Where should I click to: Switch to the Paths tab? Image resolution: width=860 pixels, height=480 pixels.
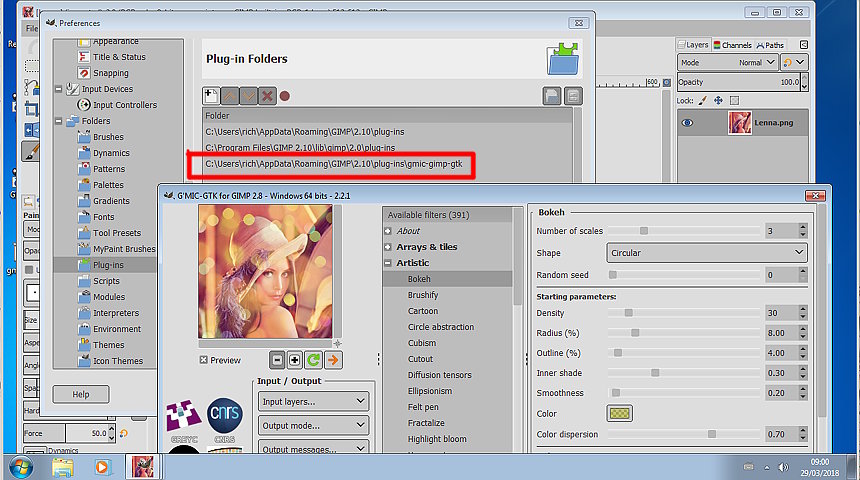[771, 45]
